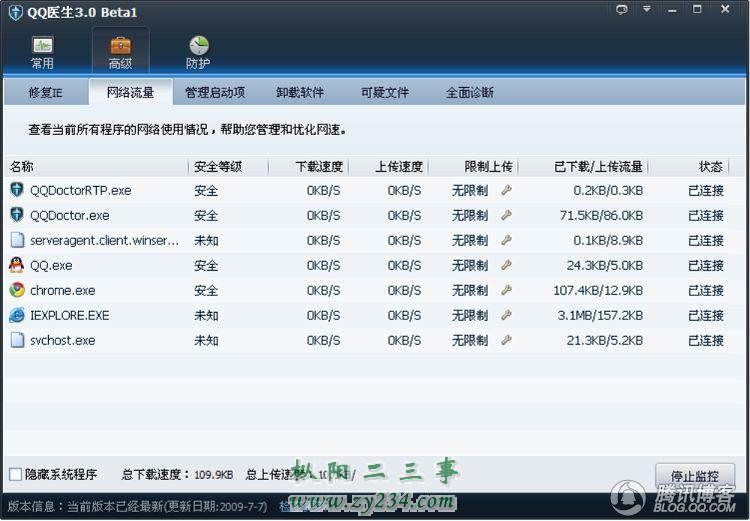
Task: Sort by the 上传速度 column header
Action: pyautogui.click(x=388, y=166)
